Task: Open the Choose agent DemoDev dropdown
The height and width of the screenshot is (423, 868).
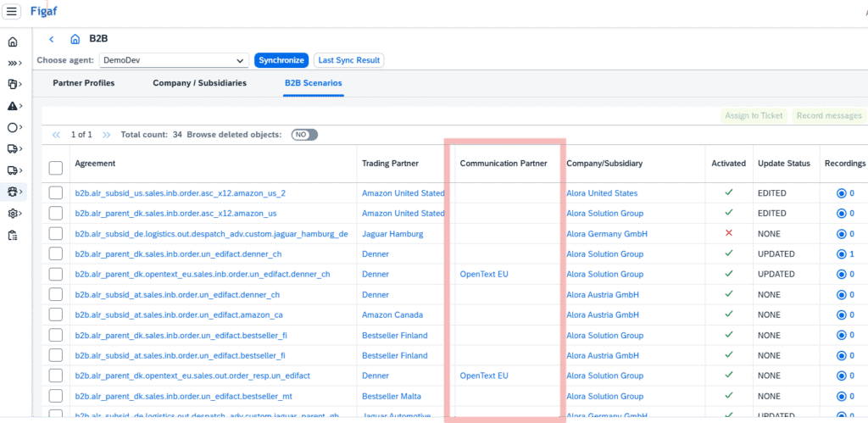Action: 174,60
